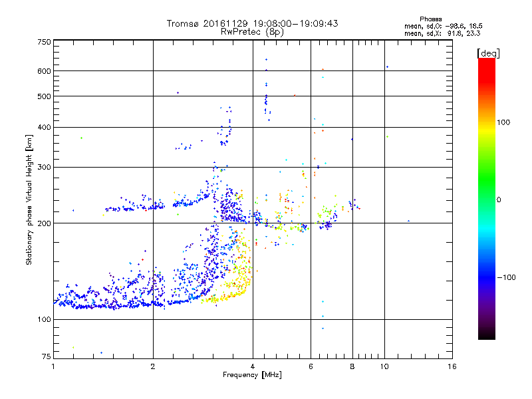
Task: Click the 'mean, sd,X: 91.8, 23.3' line
Action: pyautogui.click(x=442, y=33)
